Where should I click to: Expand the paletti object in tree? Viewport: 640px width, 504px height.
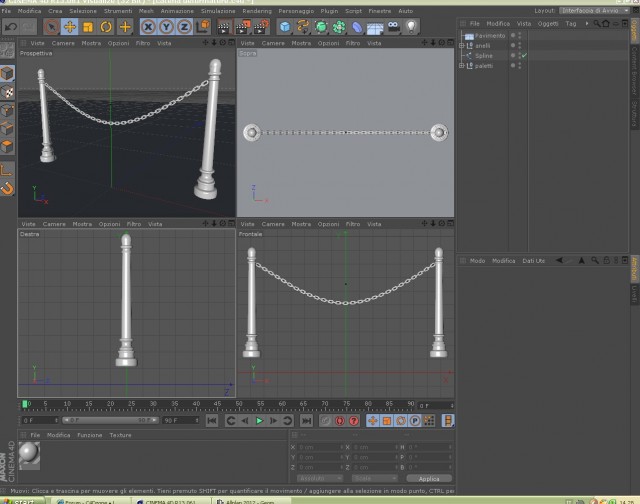(x=461, y=65)
